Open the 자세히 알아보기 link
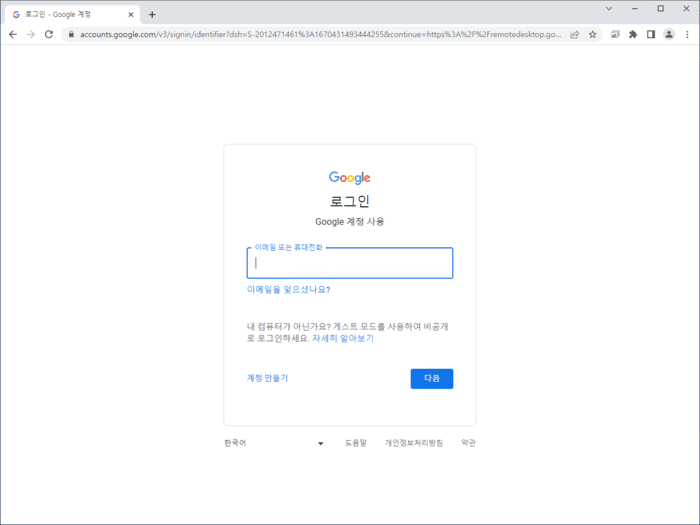This screenshot has width=700, height=525. [343, 338]
